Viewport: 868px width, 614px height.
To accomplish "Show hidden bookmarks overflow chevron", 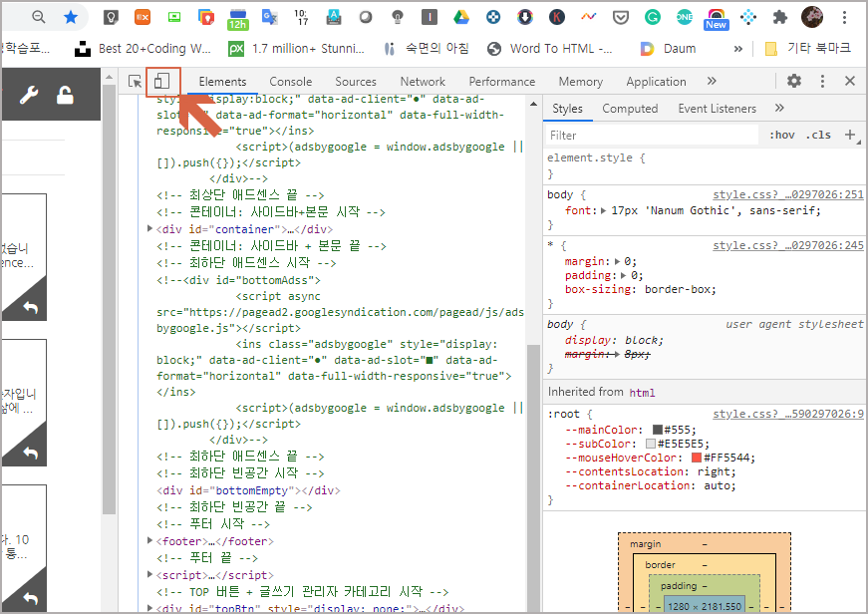I will [737, 49].
